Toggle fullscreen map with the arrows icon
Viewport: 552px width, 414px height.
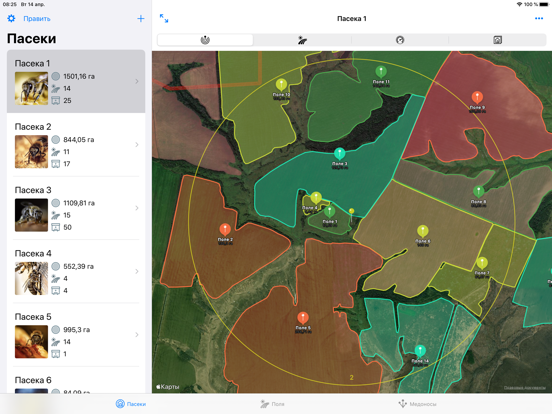pyautogui.click(x=164, y=18)
